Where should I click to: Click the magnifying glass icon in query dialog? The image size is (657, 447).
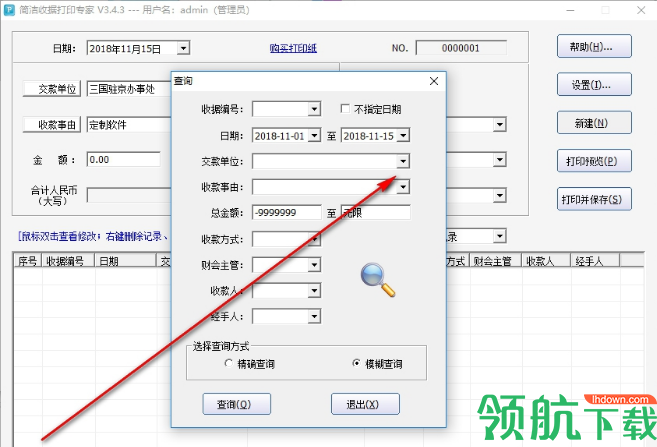(x=378, y=280)
